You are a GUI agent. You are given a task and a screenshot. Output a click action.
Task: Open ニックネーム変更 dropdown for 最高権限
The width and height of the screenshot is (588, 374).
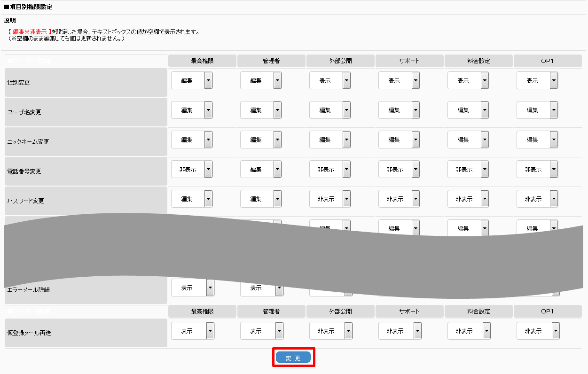click(192, 140)
